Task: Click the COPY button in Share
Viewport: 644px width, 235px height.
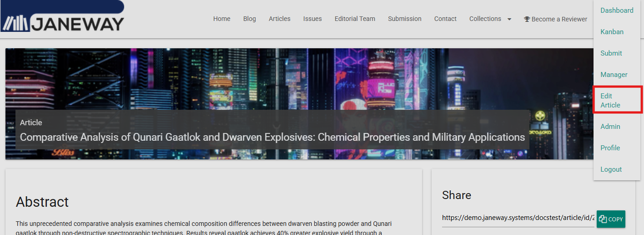Action: pyautogui.click(x=611, y=219)
